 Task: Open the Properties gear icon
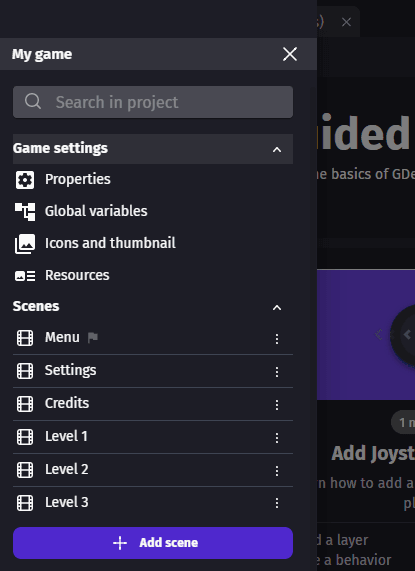[x=25, y=180]
